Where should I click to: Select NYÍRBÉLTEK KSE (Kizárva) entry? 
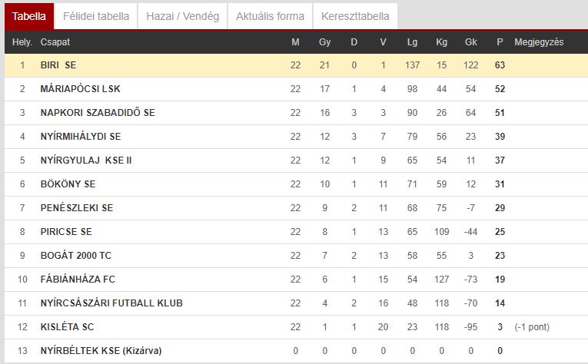tap(101, 350)
